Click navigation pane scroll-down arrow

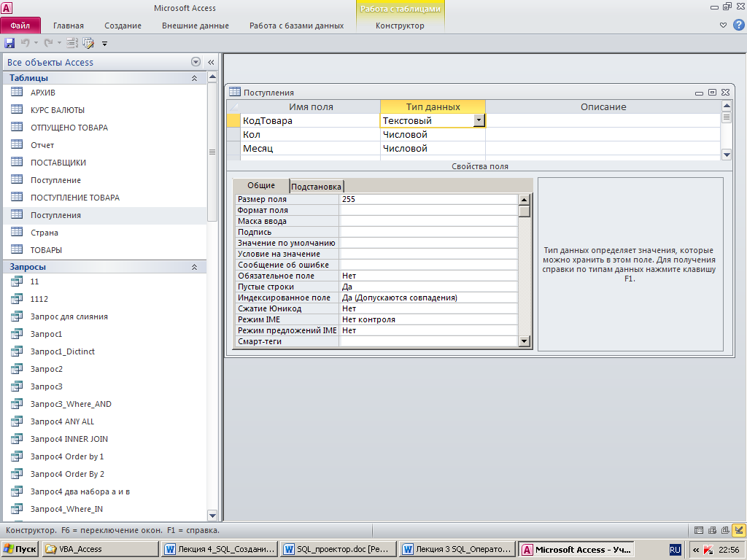(212, 516)
